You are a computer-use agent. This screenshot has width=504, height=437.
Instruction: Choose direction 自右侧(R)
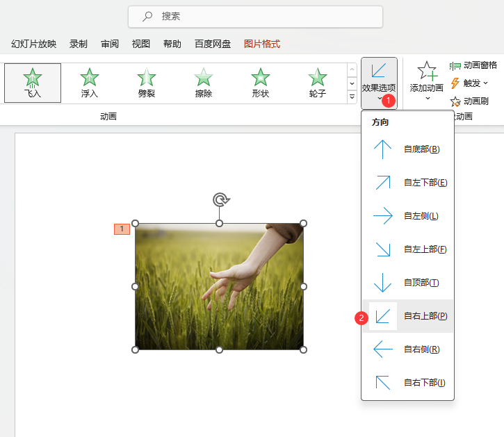(x=407, y=349)
